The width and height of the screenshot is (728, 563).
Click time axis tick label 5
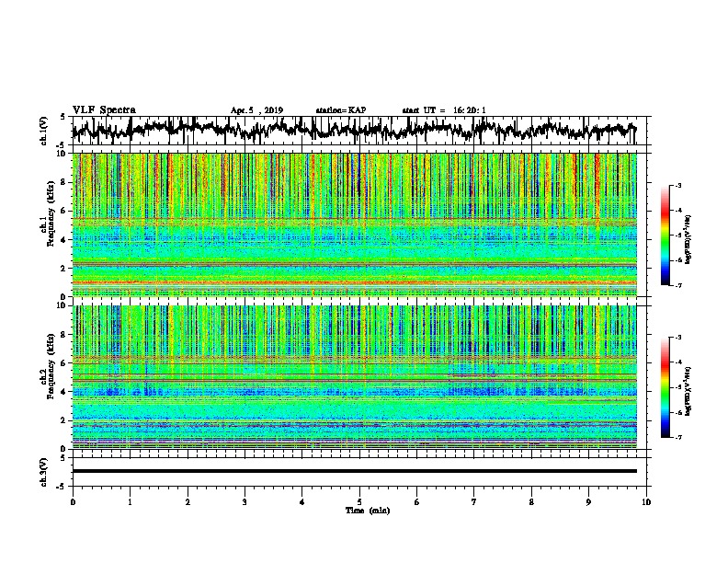point(359,502)
